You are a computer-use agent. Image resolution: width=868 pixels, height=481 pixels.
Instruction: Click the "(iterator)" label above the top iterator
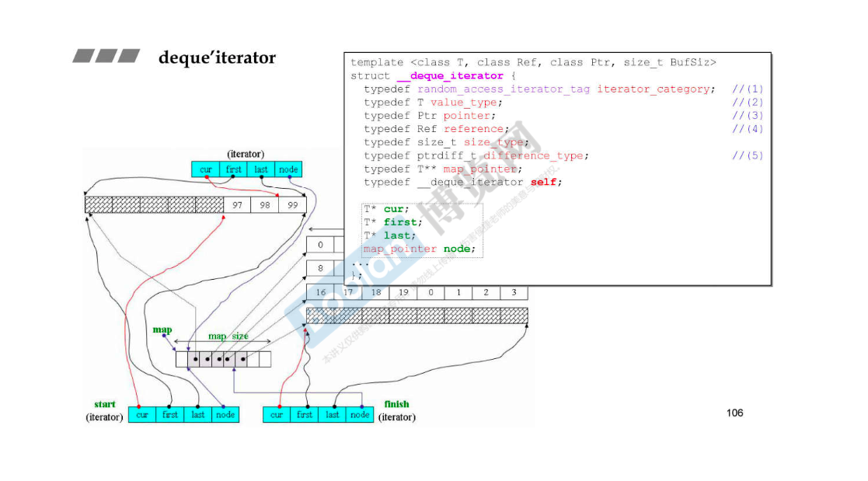pos(246,154)
